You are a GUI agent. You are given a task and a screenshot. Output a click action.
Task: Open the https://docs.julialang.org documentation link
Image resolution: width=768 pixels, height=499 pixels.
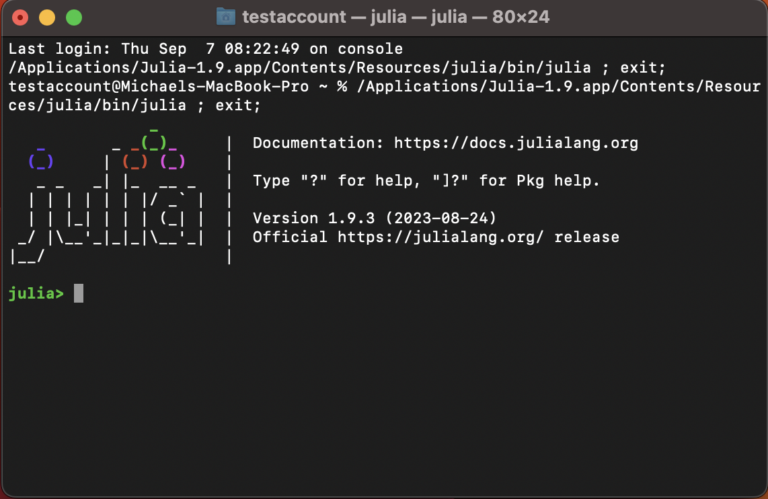pos(516,143)
